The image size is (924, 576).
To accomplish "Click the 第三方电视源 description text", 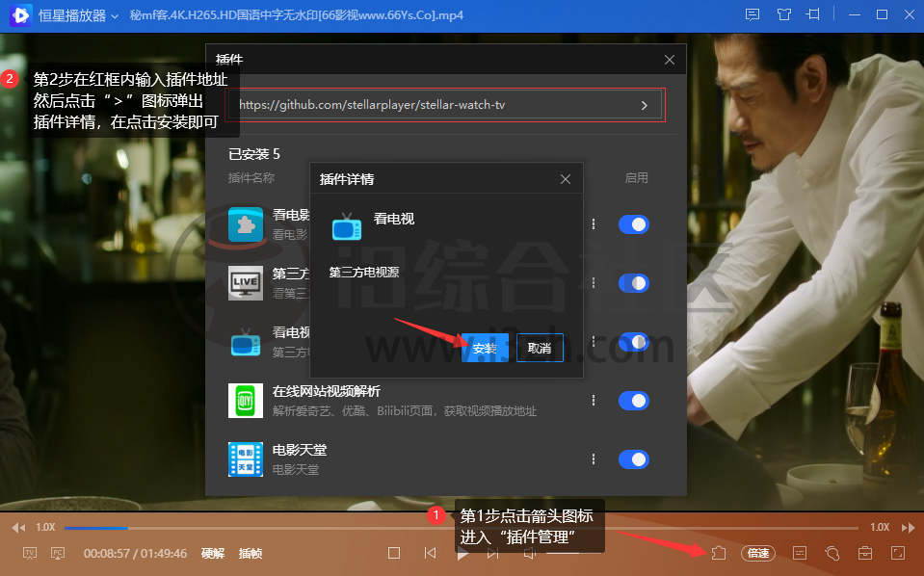I will click(x=364, y=272).
